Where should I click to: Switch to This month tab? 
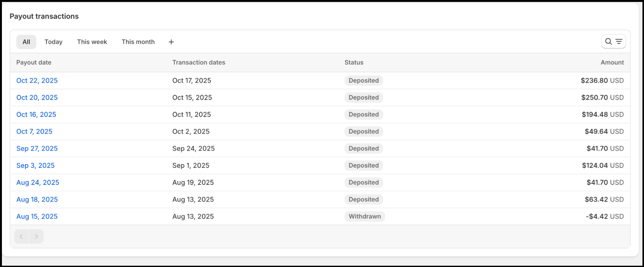click(138, 42)
